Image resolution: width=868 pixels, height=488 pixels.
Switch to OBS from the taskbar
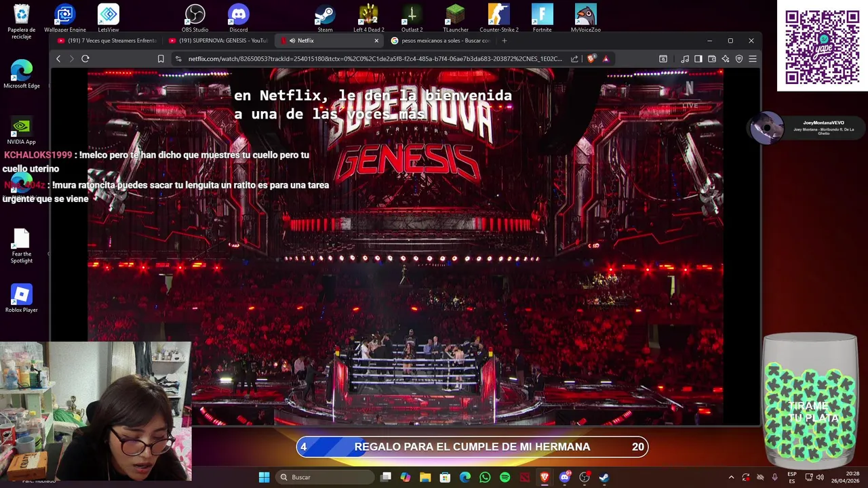[584, 477]
